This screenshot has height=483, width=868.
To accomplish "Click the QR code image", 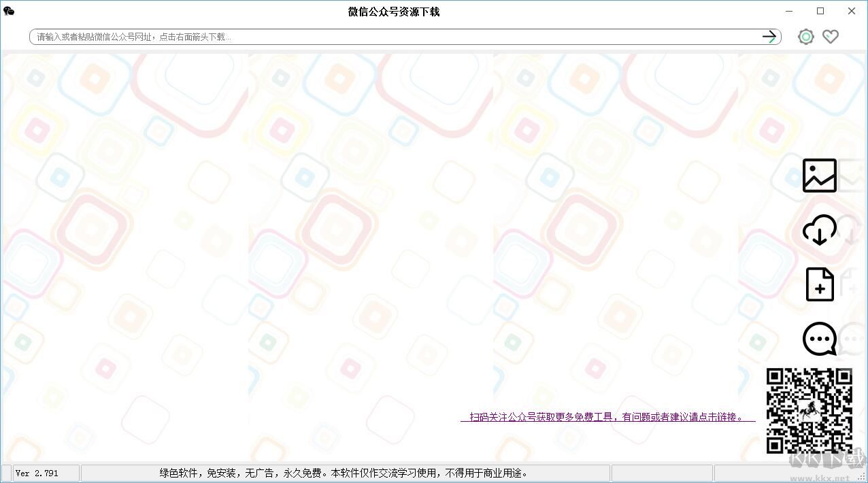I will click(809, 411).
